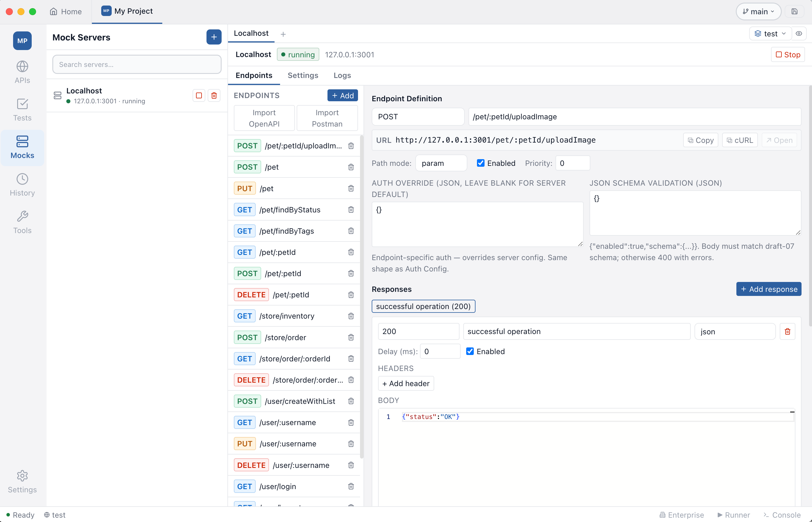Screen dimensions: 812x522
Task: Open the POST method dropdown
Action: pos(418,117)
